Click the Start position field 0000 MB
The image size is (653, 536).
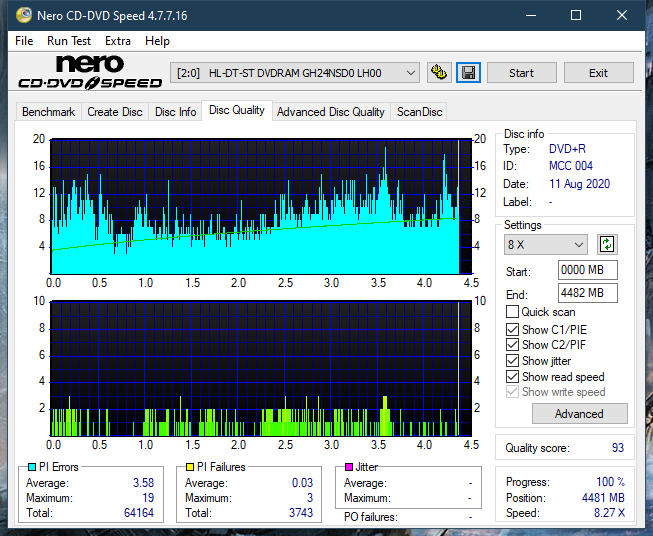[588, 270]
